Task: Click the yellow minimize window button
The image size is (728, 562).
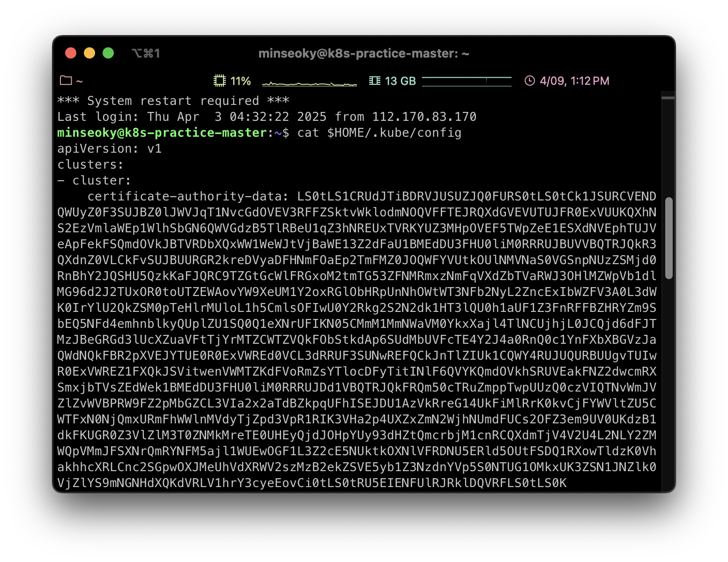Action: click(89, 53)
